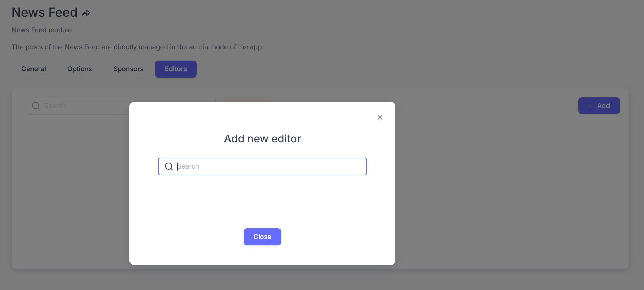Click the dimmed overlay outside the dialog
Viewport: 644px width, 290px height.
tap(496, 195)
